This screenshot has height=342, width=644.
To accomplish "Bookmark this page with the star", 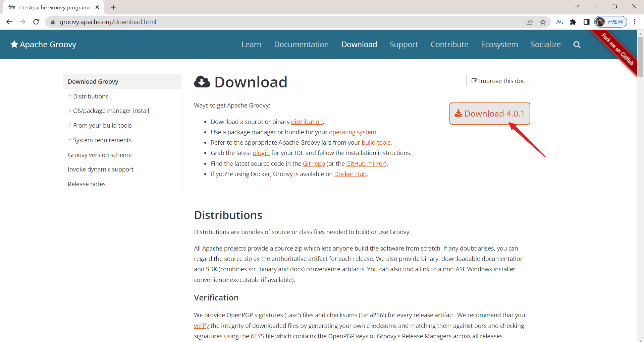I will [543, 22].
